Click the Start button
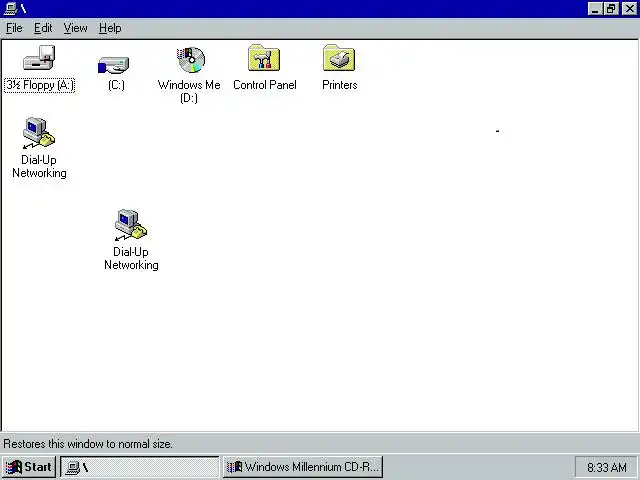The width and height of the screenshot is (640, 480). point(29,467)
